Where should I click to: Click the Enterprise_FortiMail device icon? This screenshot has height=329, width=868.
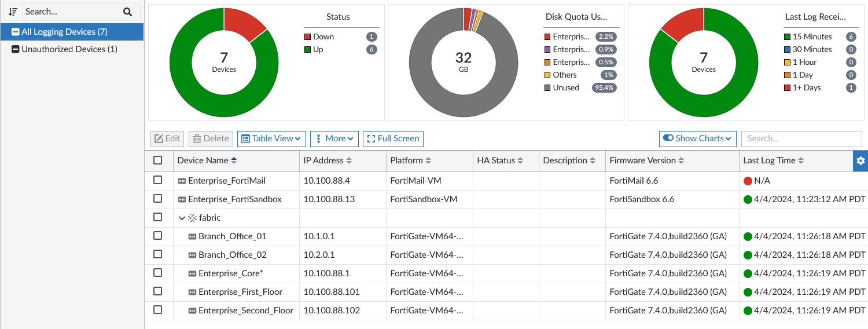182,181
